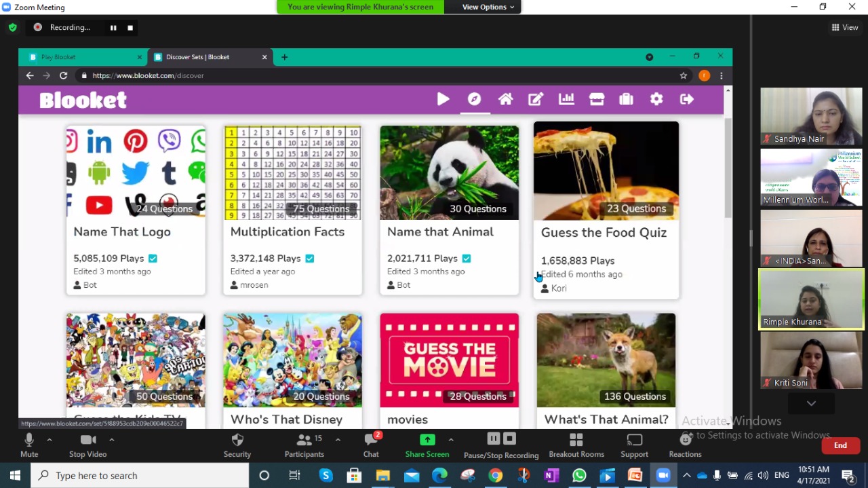
Task: Open the Multiplication Facts set image
Action: pos(292,172)
